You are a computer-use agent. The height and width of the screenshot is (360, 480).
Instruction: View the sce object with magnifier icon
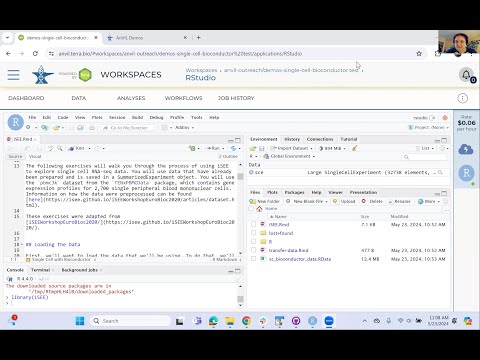tap(440, 172)
